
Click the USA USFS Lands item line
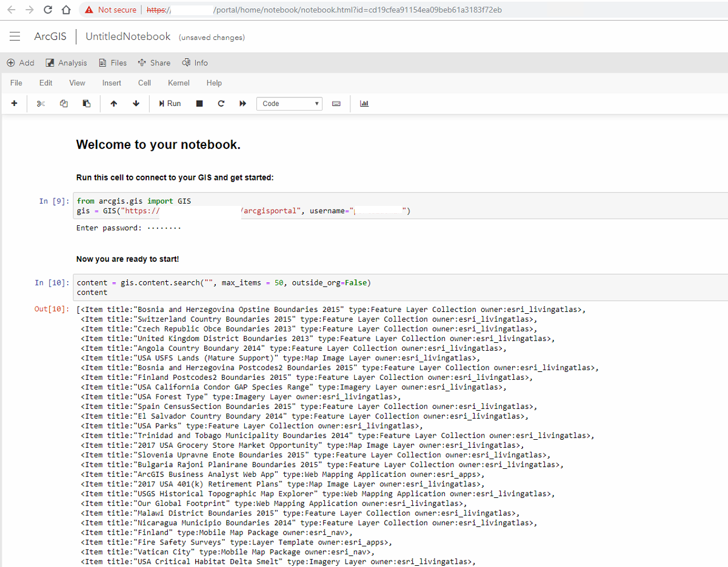tap(281, 358)
